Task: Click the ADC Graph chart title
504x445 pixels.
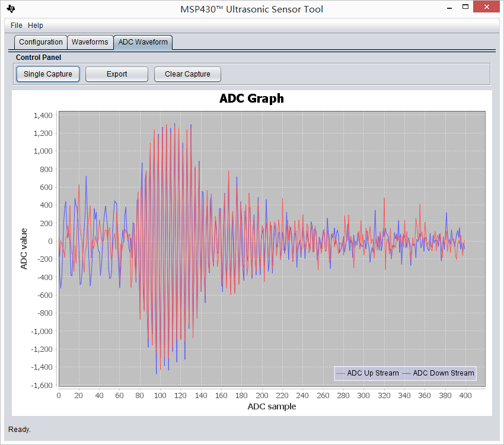Action: [251, 98]
